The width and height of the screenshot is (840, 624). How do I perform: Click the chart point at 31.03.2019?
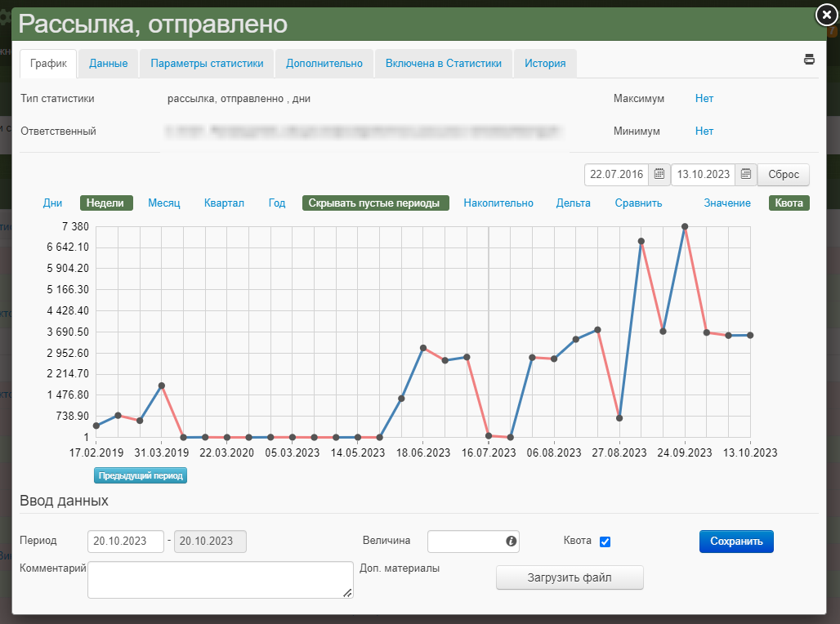coord(162,386)
